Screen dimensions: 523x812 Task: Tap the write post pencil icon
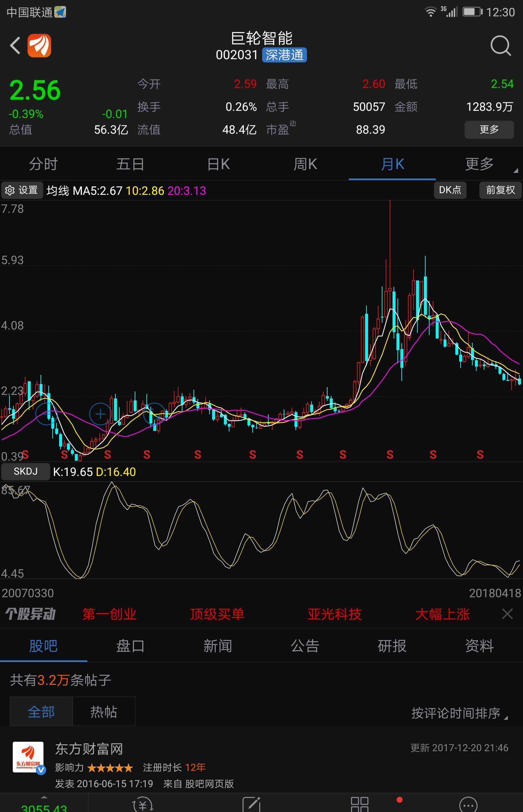pos(252,805)
